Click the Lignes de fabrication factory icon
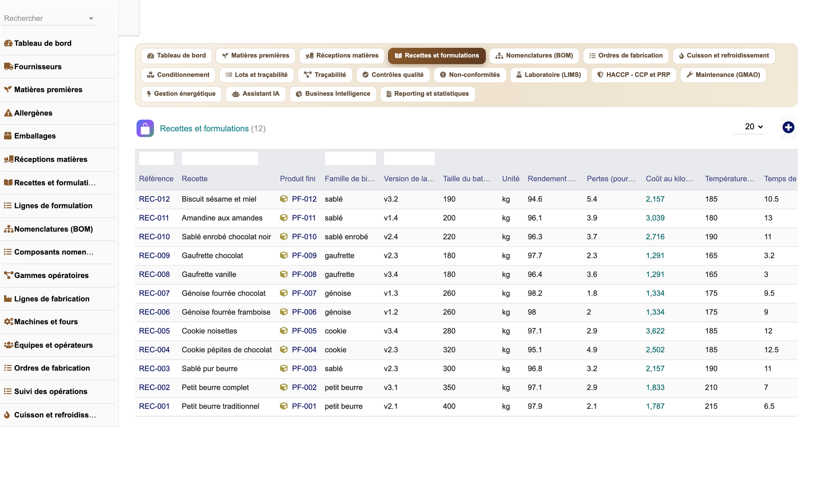The image size is (815, 504). pyautogui.click(x=8, y=299)
